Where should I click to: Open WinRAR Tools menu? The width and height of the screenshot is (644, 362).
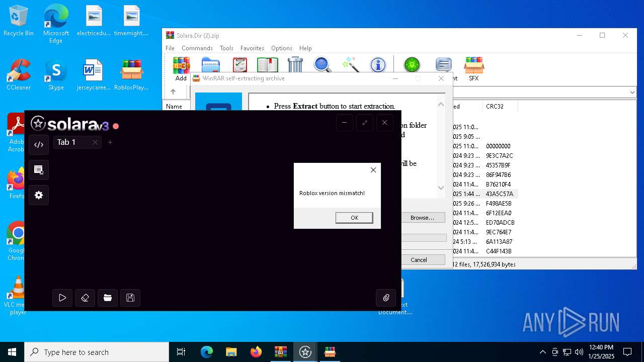coord(226,48)
